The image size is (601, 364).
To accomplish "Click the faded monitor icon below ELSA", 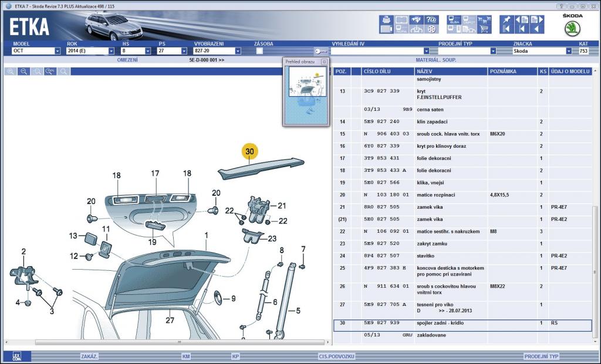I will coord(454,29).
